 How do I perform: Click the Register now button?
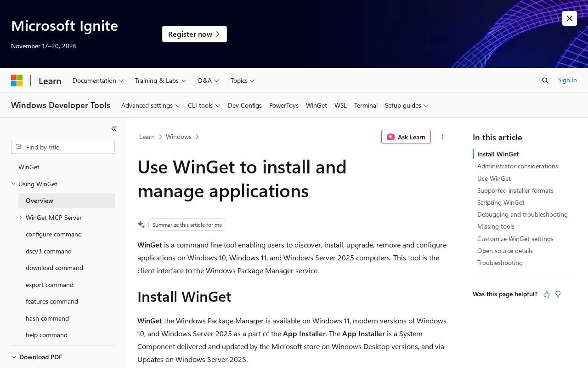pyautogui.click(x=194, y=34)
